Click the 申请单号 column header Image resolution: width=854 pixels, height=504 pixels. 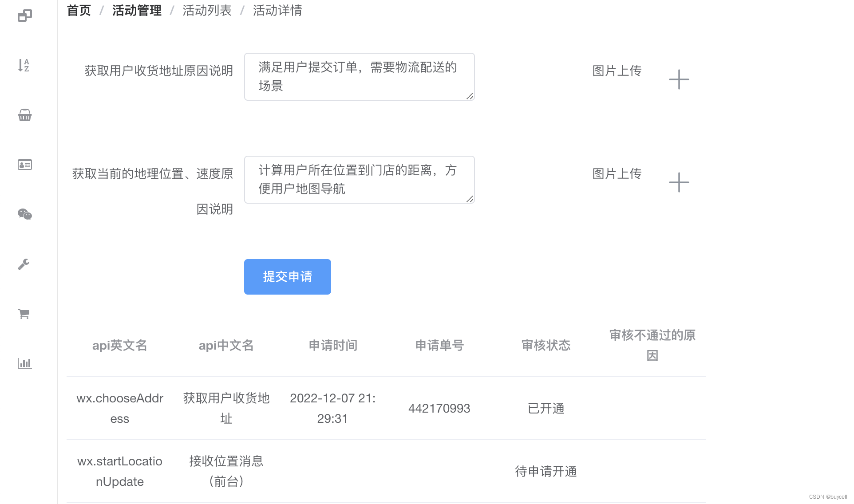(439, 345)
